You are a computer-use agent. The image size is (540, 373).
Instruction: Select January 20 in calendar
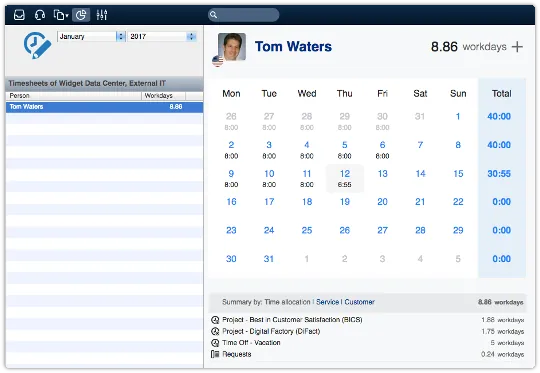(382, 202)
